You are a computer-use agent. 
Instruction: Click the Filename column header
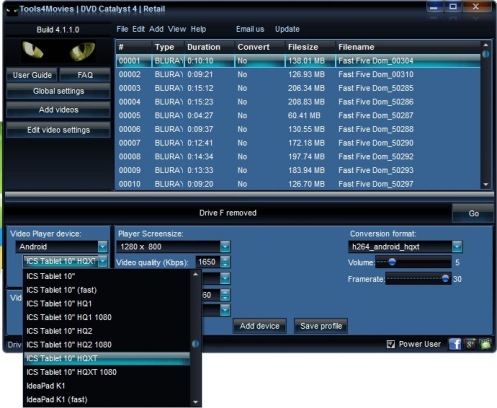pos(408,47)
